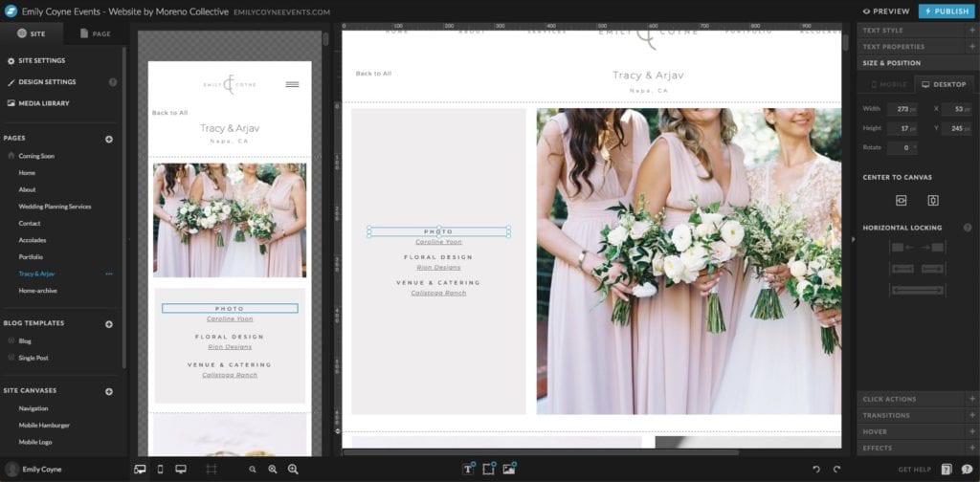Add a shape element with rectangle icon
980x482 pixels.
tap(489, 469)
